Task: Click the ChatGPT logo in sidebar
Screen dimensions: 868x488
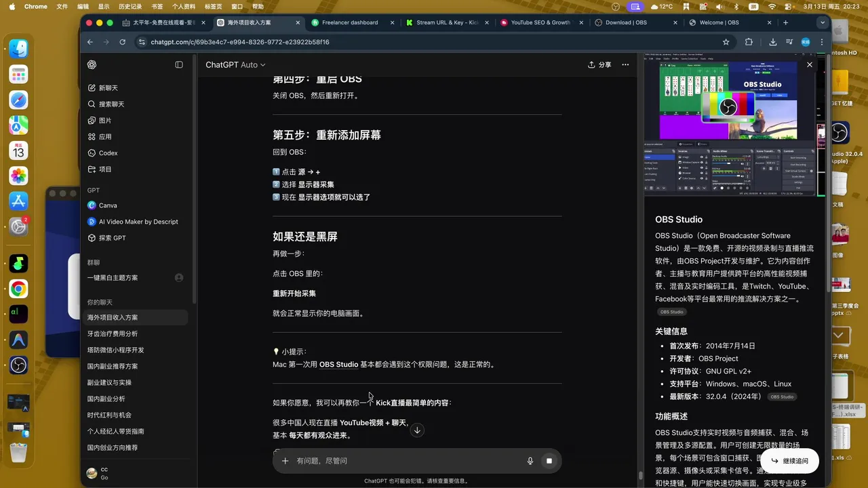Action: (x=92, y=64)
